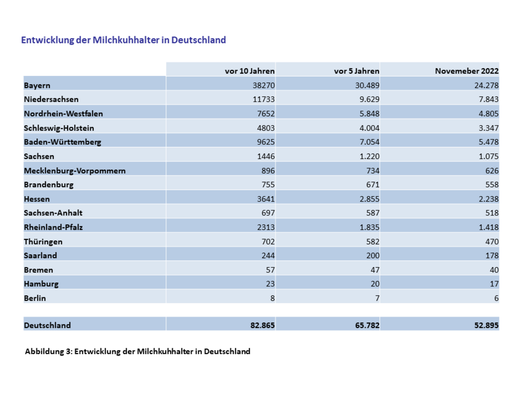Click the Sachsen value 1.075
The width and height of the screenshot is (532, 399).
488,156
